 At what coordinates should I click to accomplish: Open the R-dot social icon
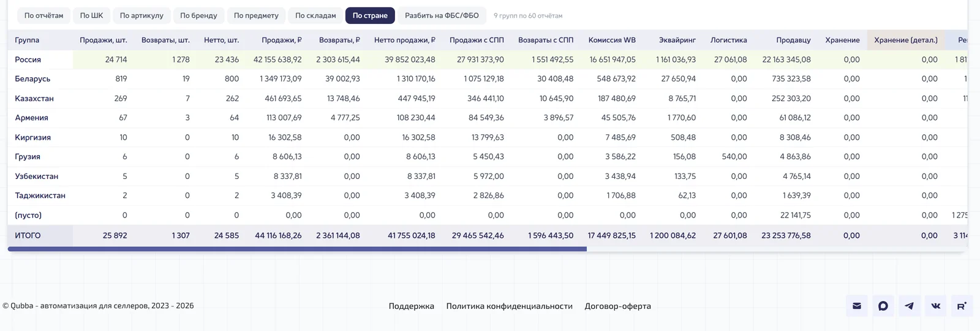tap(962, 306)
